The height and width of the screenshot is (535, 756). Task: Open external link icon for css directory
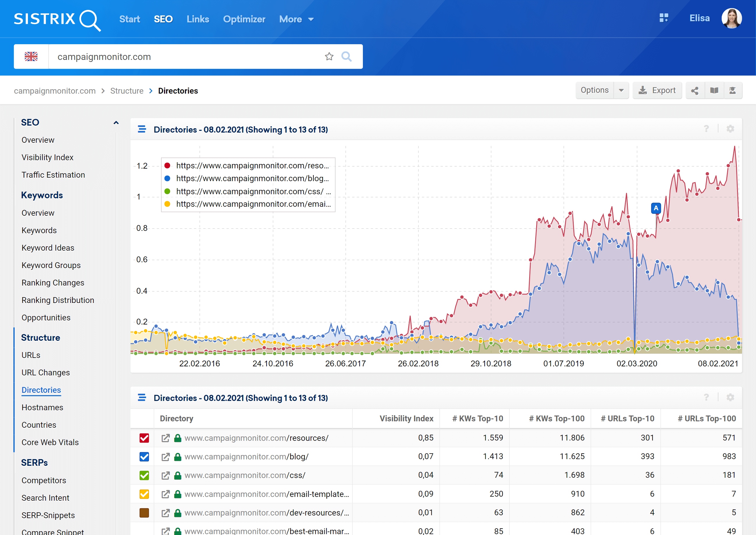pos(165,475)
